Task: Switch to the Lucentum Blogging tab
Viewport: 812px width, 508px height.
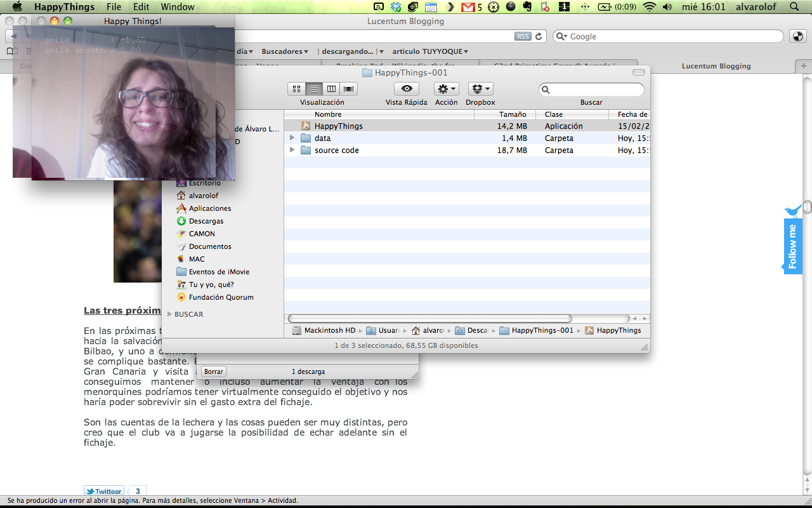Action: [716, 66]
